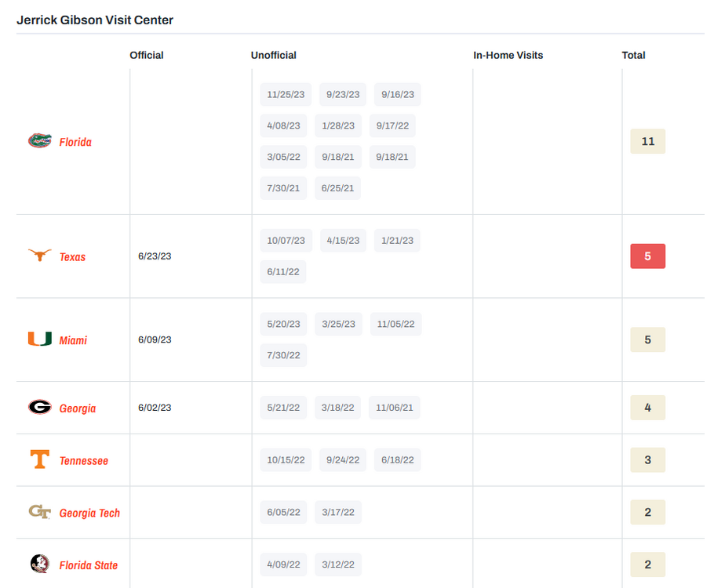Open the Florida State team link
714x588 pixels.
(89, 565)
